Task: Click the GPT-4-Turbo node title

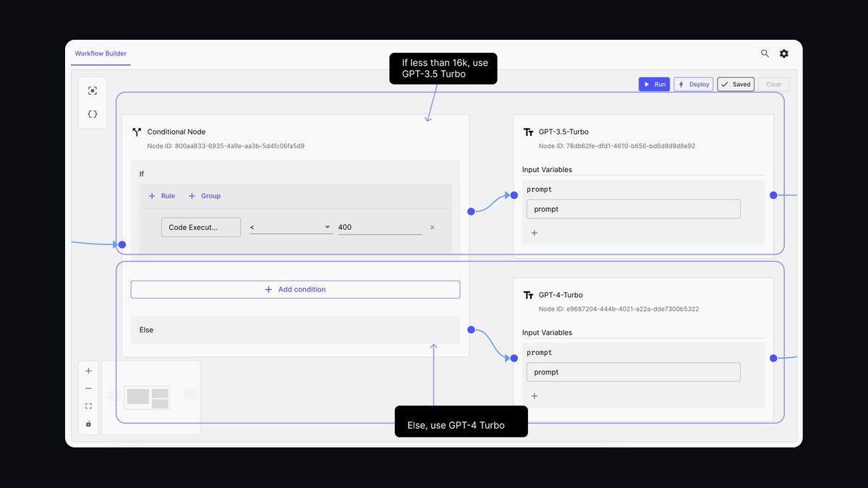Action: click(561, 295)
